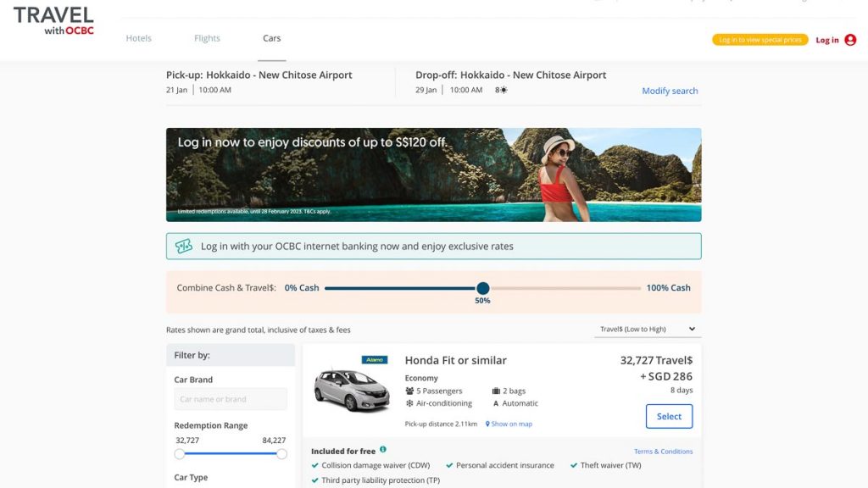Click the OCBC internet banking exclusive rates banner
The width and height of the screenshot is (868, 488).
click(x=433, y=247)
